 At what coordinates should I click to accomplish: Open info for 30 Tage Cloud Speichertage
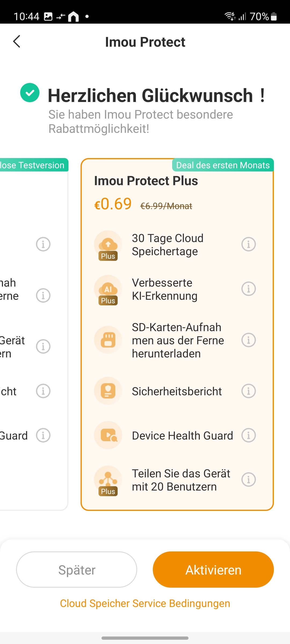coord(248,244)
